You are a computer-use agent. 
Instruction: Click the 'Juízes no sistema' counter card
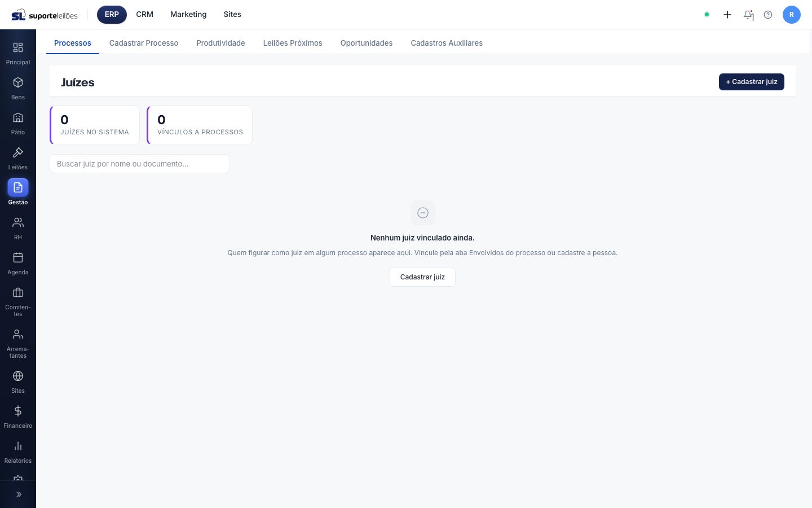point(95,125)
